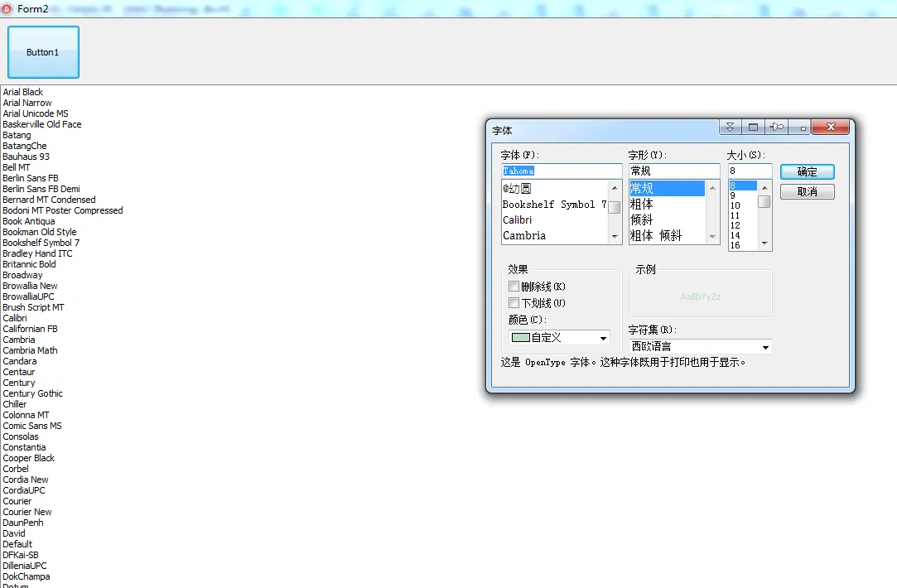Click the checkered transparency title bar icon

[x=754, y=127]
